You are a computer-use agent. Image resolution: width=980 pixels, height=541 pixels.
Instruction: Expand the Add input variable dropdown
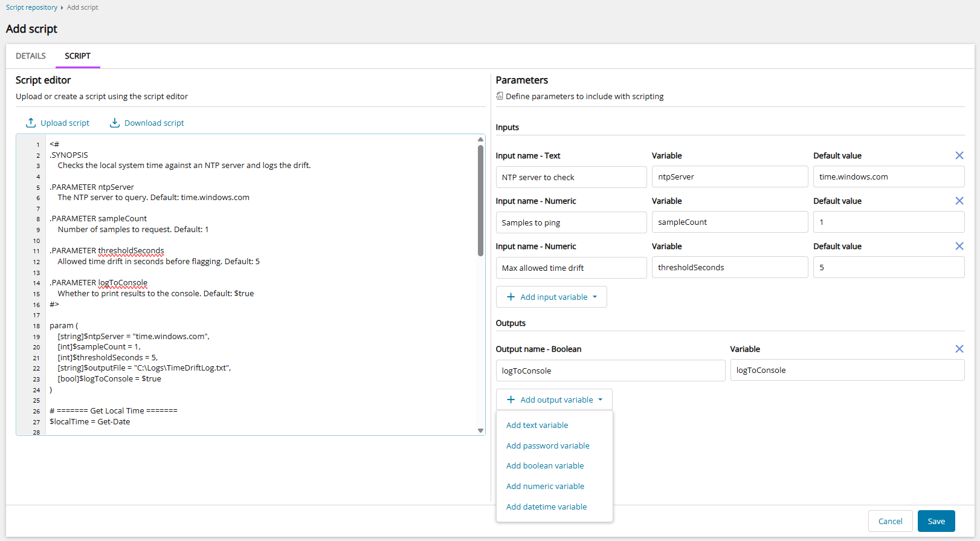click(551, 297)
